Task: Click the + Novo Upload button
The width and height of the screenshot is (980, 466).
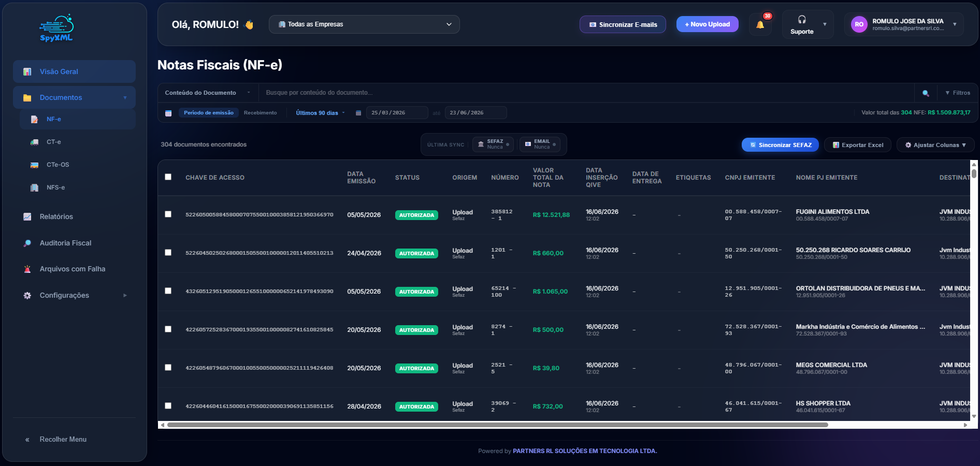Action: [708, 24]
